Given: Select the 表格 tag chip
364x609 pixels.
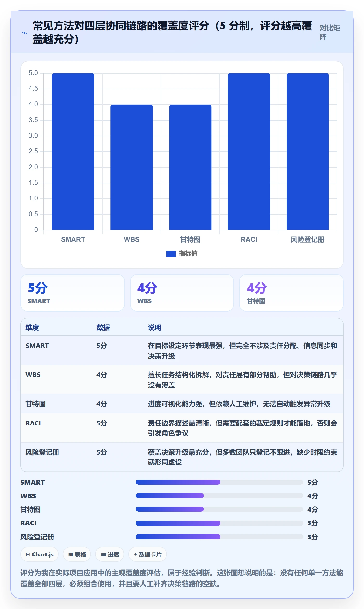Looking at the screenshot, I should pyautogui.click(x=77, y=554).
